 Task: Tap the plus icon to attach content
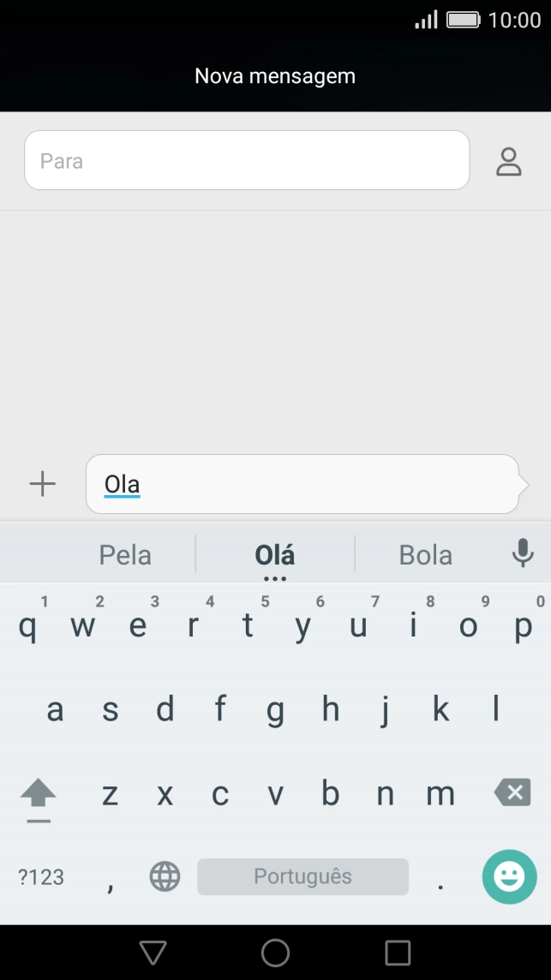coord(42,483)
